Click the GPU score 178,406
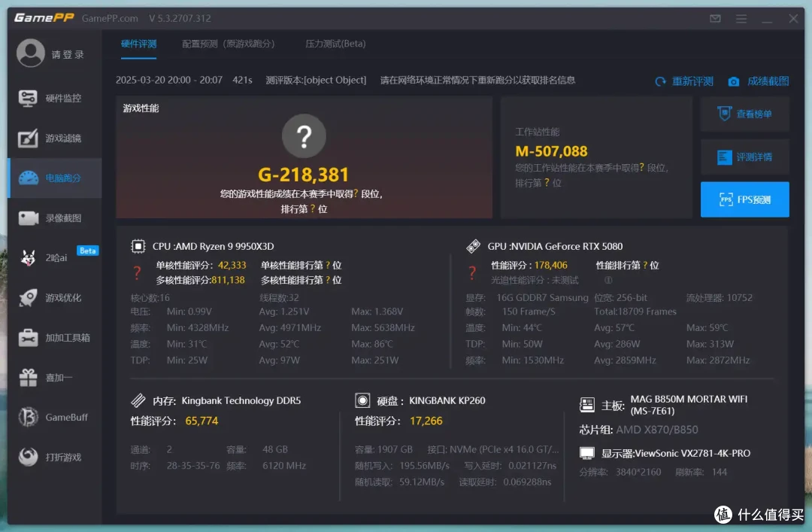The width and height of the screenshot is (812, 532). [x=551, y=265]
